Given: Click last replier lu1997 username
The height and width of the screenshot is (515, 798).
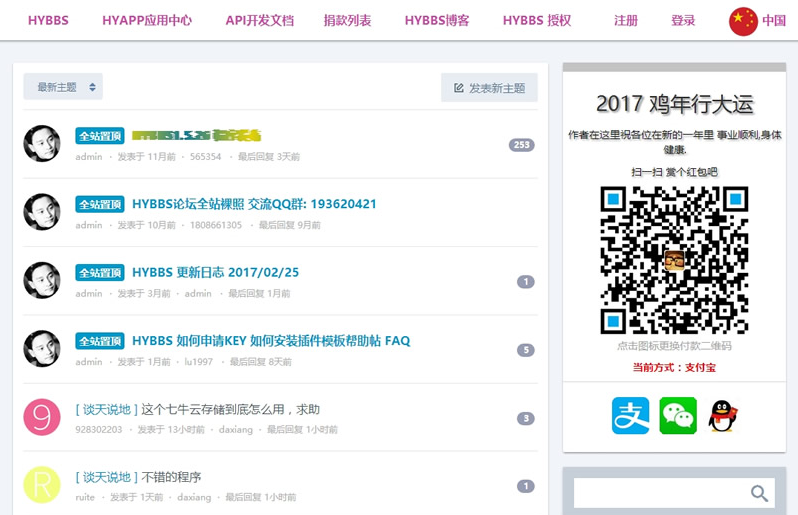Looking at the screenshot, I should 198,362.
